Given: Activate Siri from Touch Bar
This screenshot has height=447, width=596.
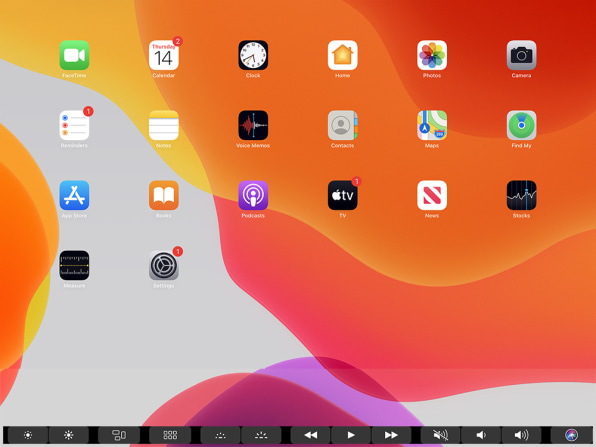Looking at the screenshot, I should 571,435.
